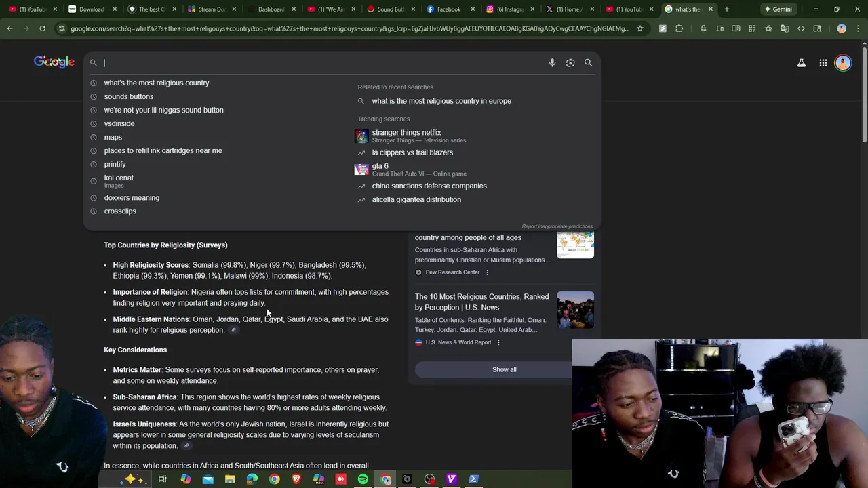
Task: Switch to the Dashboard tab
Action: [x=270, y=9]
